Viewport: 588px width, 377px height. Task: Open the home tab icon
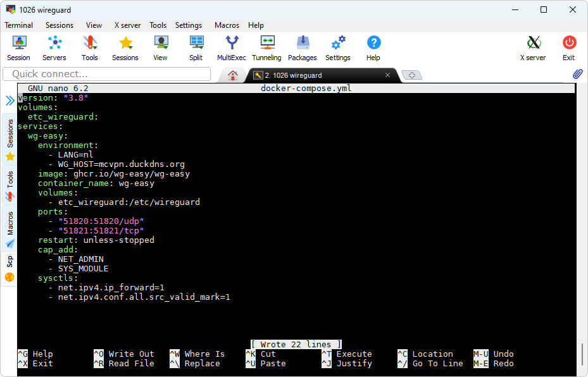(x=233, y=75)
